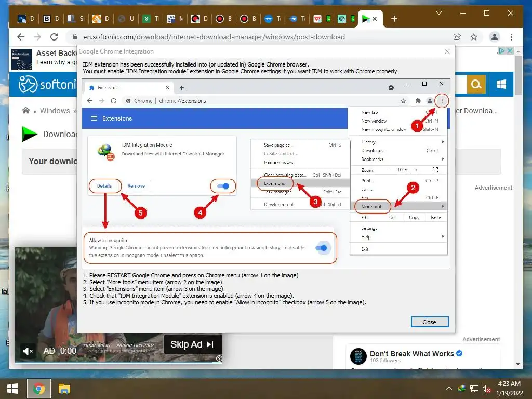View site info via the padlock icon

pos(75,37)
